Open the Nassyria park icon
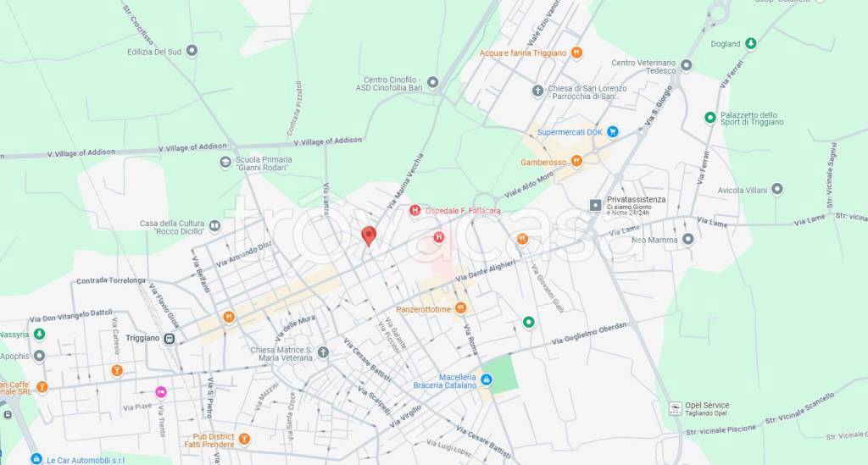This screenshot has width=868, height=465. [x=39, y=334]
